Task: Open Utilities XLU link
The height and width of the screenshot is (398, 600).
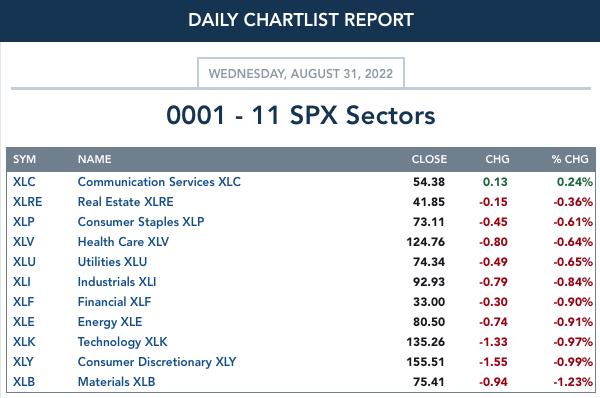Action: [112, 262]
